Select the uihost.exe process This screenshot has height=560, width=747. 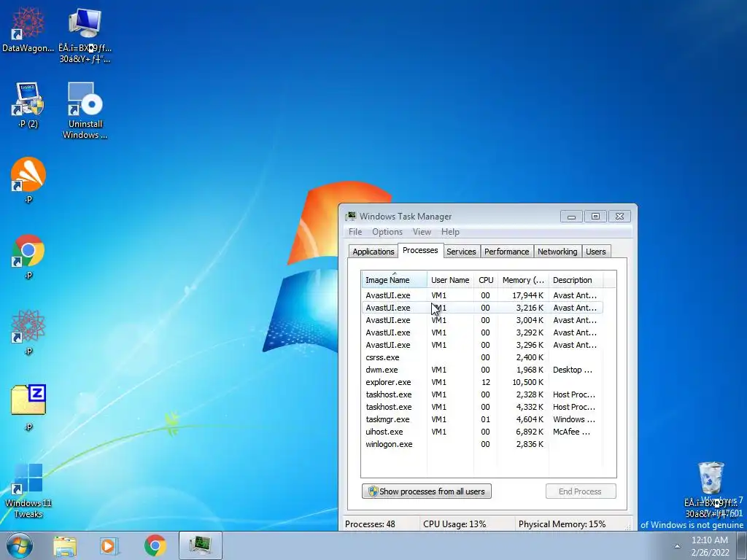(x=482, y=432)
